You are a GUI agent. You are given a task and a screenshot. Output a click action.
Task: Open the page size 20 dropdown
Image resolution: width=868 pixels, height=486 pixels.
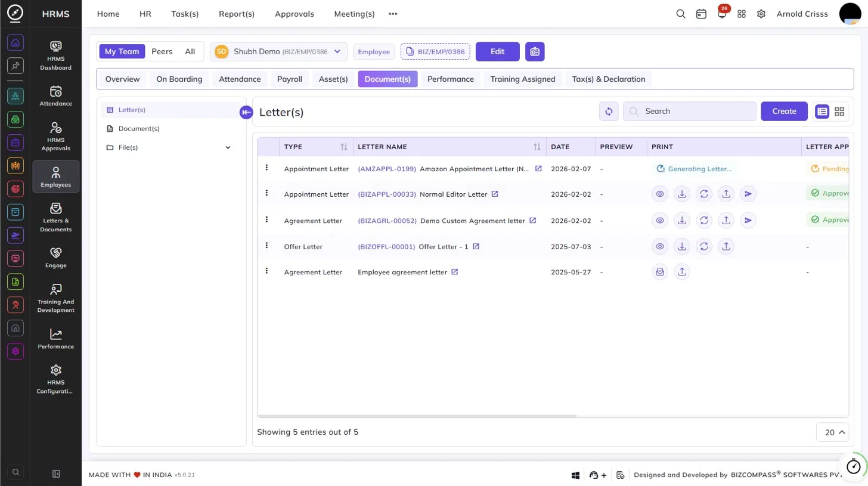(x=832, y=432)
